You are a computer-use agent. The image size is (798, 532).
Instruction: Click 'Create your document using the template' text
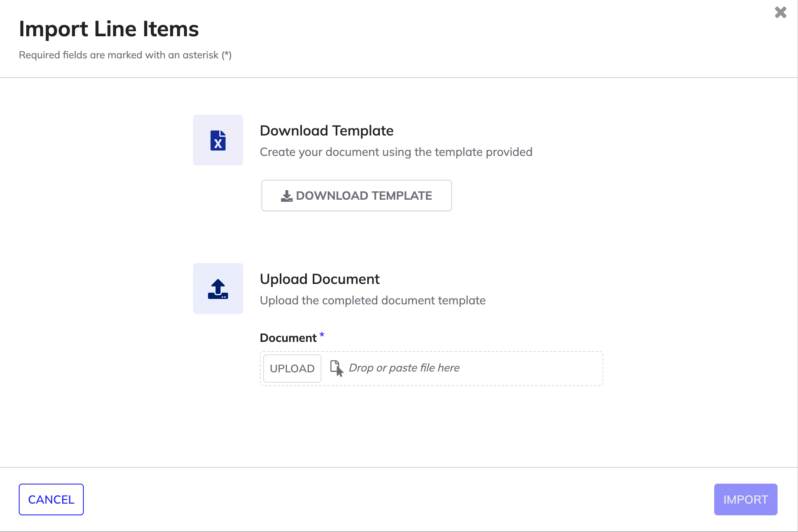click(x=396, y=152)
